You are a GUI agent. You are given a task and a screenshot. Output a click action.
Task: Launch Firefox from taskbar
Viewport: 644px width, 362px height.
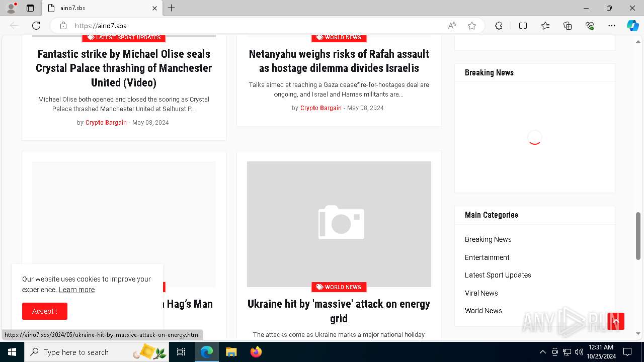pyautogui.click(x=256, y=352)
